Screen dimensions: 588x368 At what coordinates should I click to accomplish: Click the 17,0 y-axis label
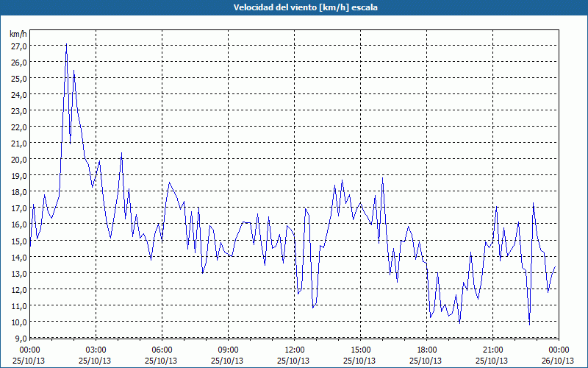(x=19, y=208)
